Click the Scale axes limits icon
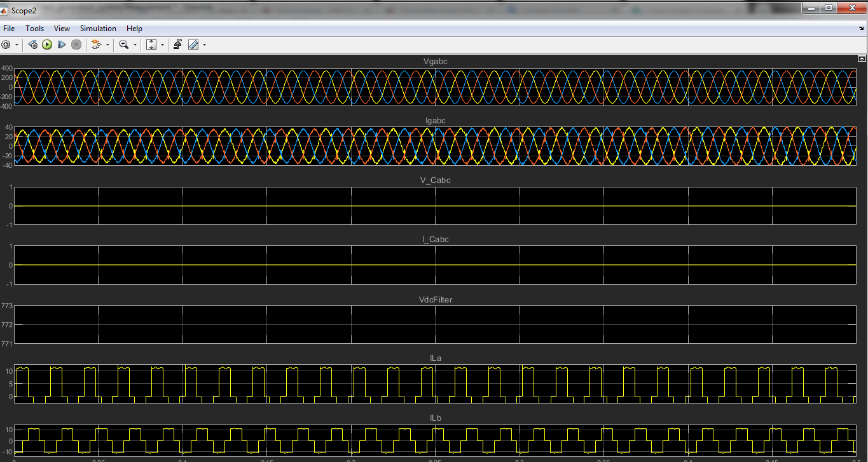The width and height of the screenshot is (868, 462). (151, 44)
